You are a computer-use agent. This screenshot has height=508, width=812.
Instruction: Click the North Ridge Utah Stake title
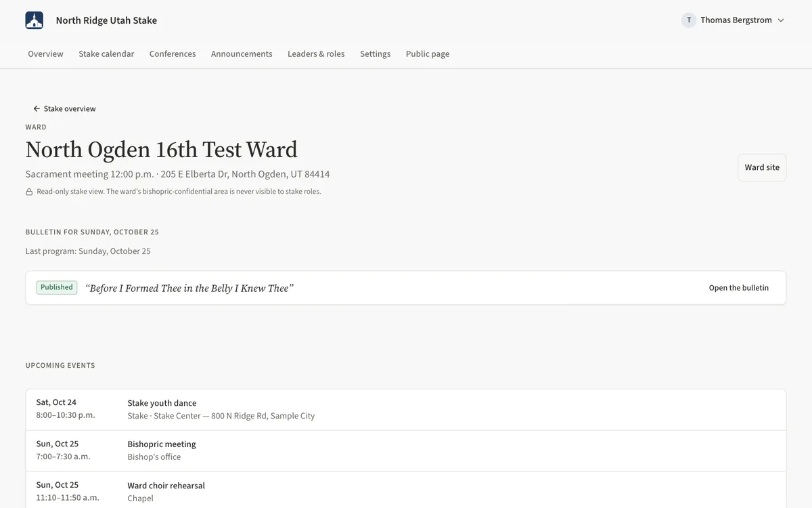[x=106, y=20]
